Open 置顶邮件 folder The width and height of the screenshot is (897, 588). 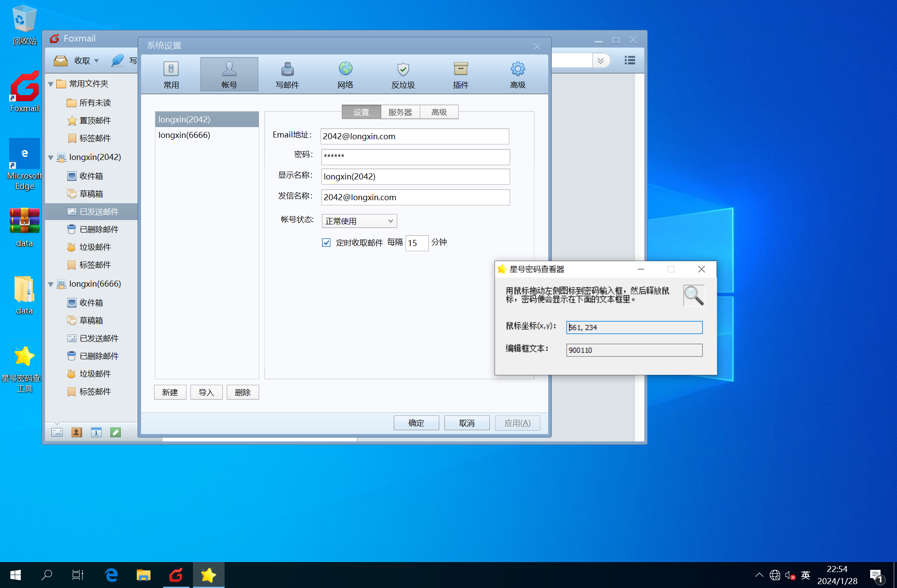coord(89,121)
